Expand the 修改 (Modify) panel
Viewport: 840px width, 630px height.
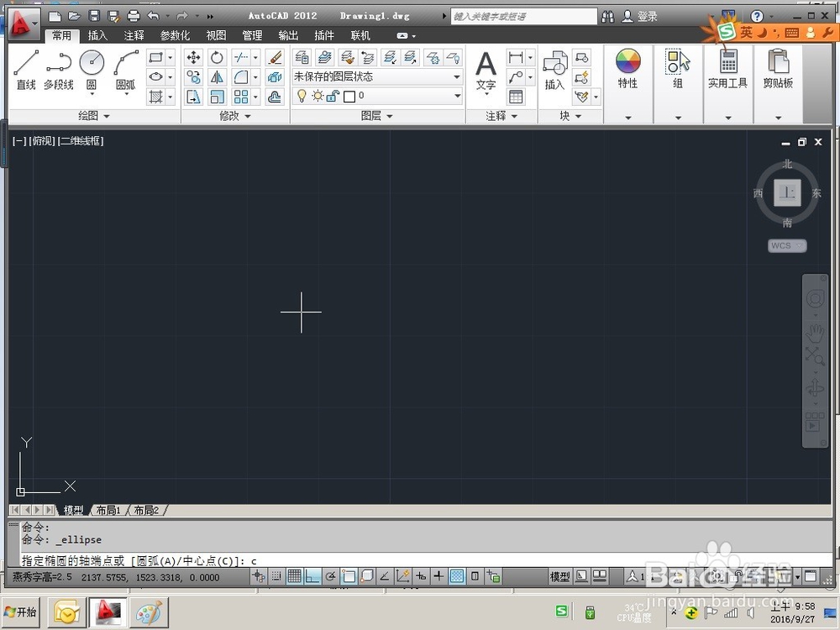click(x=235, y=116)
